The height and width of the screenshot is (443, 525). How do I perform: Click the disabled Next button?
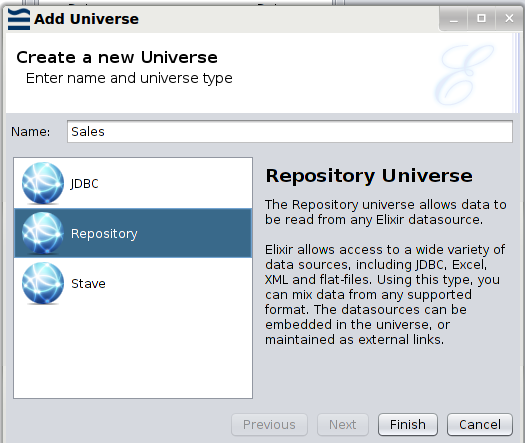(x=343, y=425)
